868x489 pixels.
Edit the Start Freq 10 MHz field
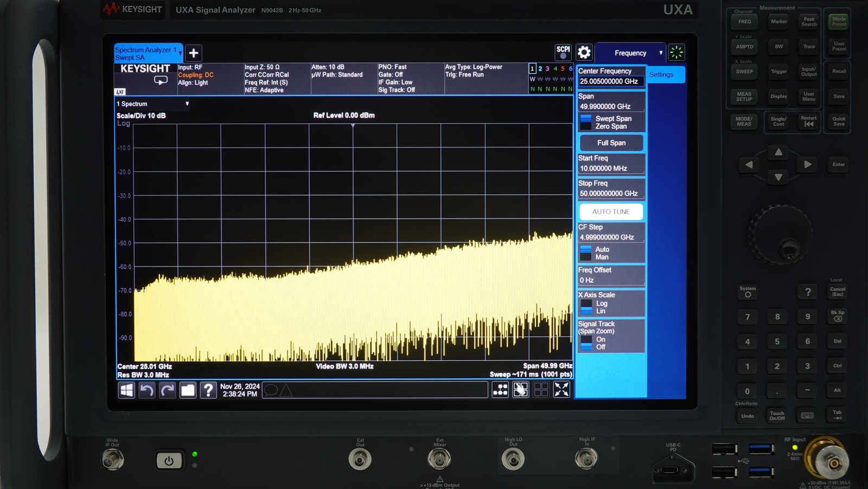point(611,168)
